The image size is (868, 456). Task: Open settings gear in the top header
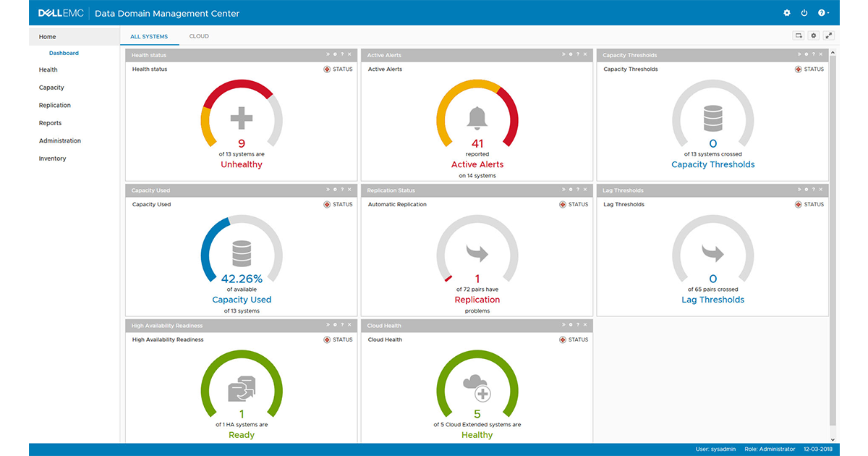[x=787, y=13]
